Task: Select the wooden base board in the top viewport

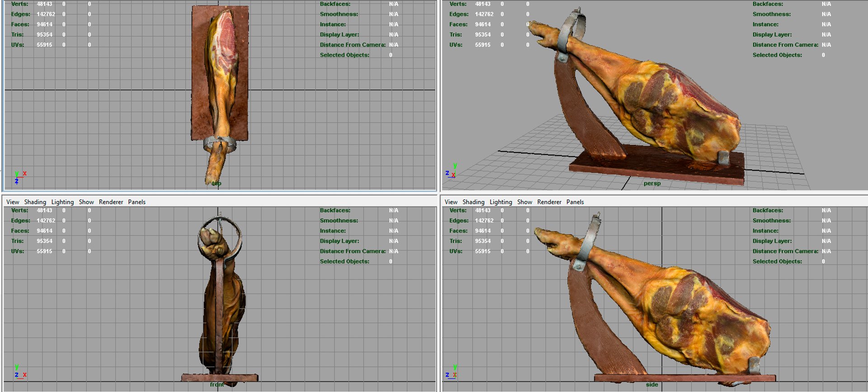Action: click(x=220, y=72)
